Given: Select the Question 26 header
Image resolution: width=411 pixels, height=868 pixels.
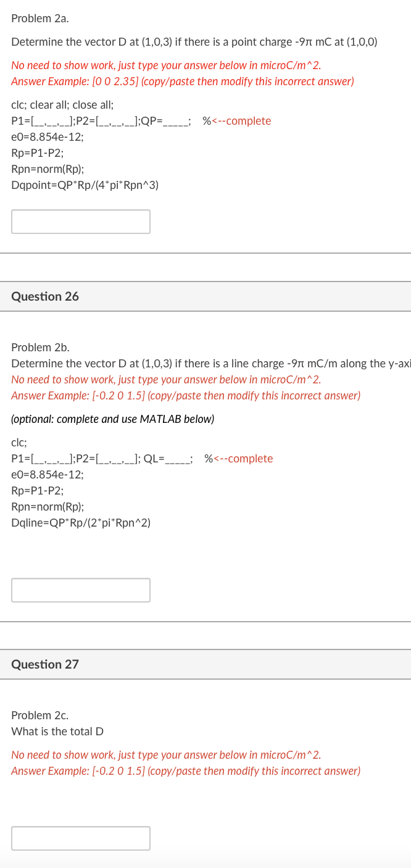Looking at the screenshot, I should pos(44,296).
